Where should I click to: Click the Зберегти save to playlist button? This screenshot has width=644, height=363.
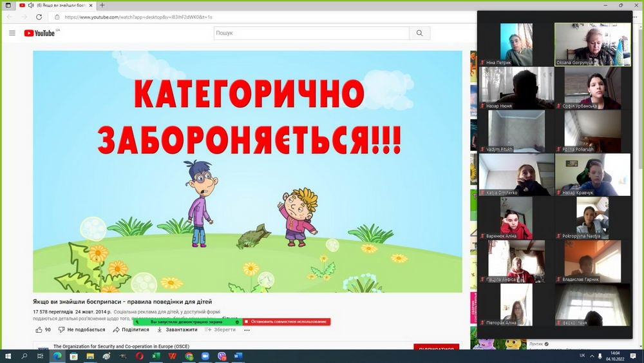coord(220,329)
